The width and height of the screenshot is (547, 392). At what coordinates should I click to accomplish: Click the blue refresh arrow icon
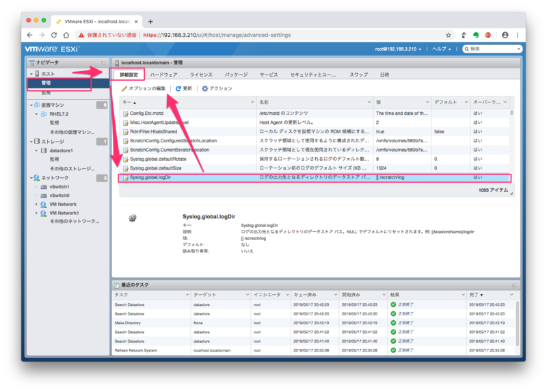coord(178,89)
